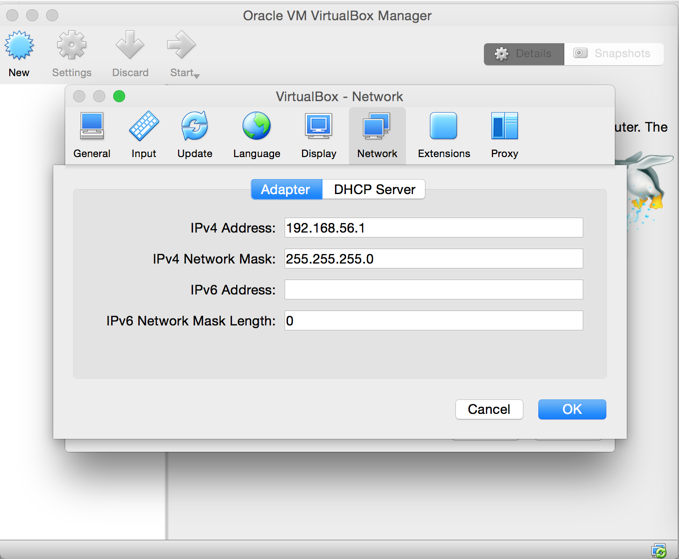Click the New virtual machine icon
The height and width of the screenshot is (559, 679).
pyautogui.click(x=19, y=45)
